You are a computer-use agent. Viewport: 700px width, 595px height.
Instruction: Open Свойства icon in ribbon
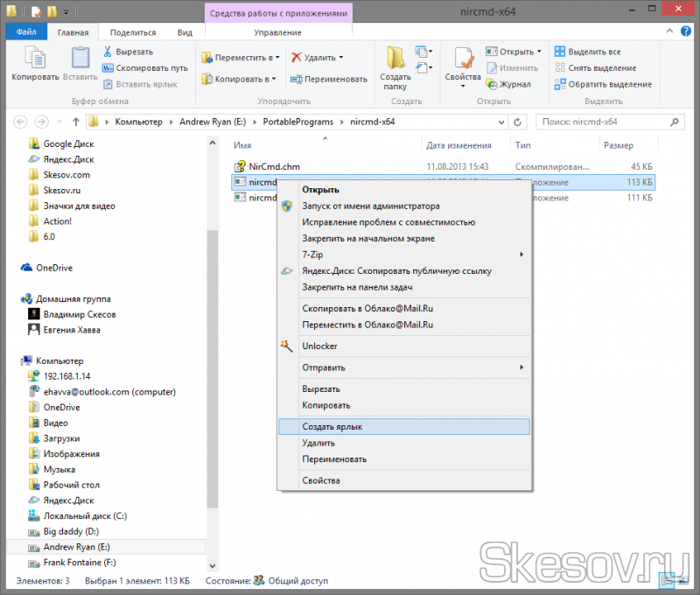point(462,59)
